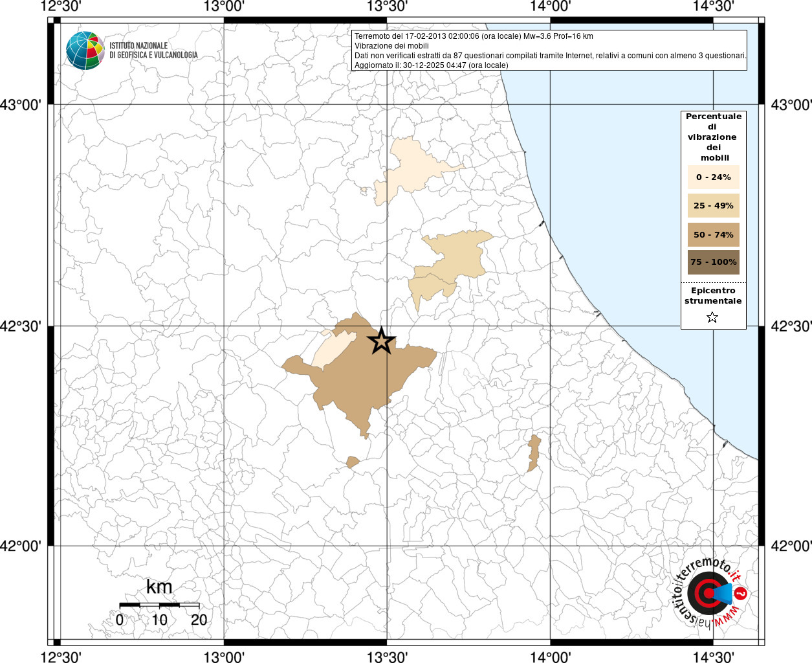Image resolution: width=812 pixels, height=663 pixels.
Task: Click the epicenter star on the map
Action: [382, 341]
